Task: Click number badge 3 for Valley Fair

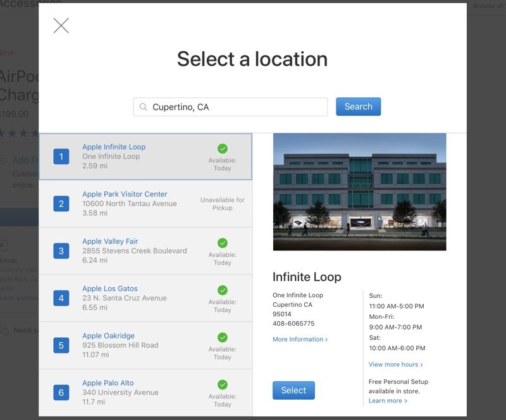Action: [61, 251]
